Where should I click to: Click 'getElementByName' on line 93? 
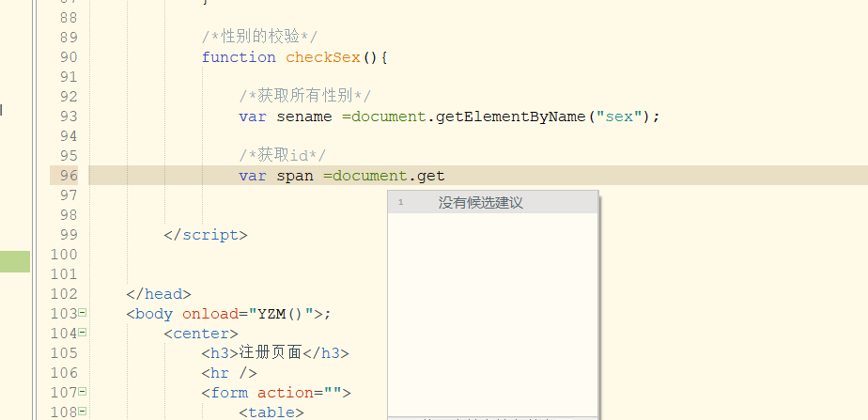coord(511,117)
